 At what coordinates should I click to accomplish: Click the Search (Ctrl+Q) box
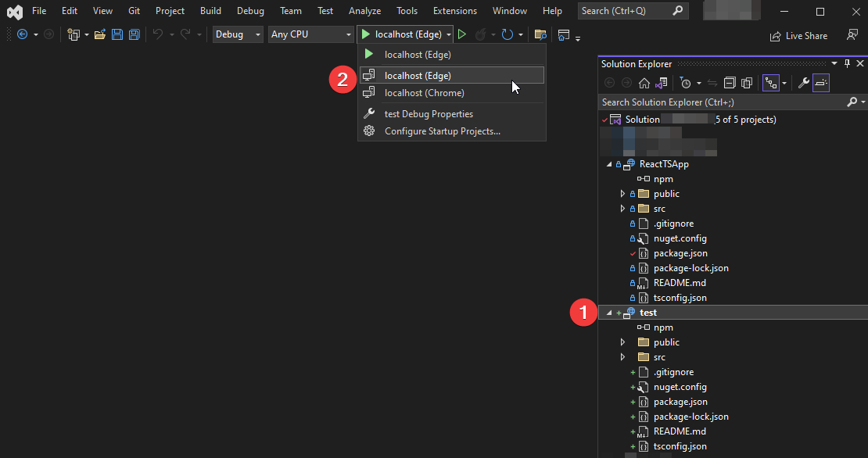pyautogui.click(x=632, y=11)
